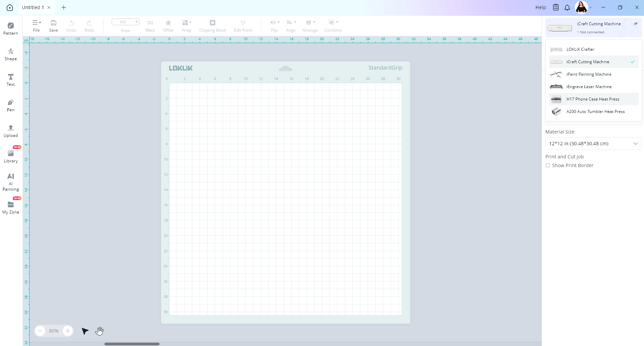Viewport: 644px width, 346px height.
Task: Zoom in with the plus button
Action: tap(68, 331)
